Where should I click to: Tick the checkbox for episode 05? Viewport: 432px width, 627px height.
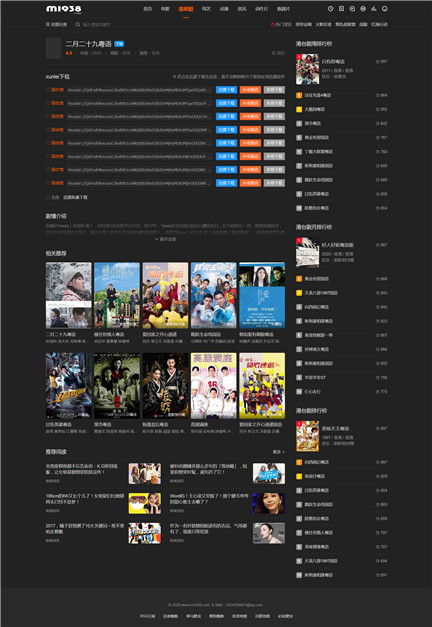tap(48, 143)
